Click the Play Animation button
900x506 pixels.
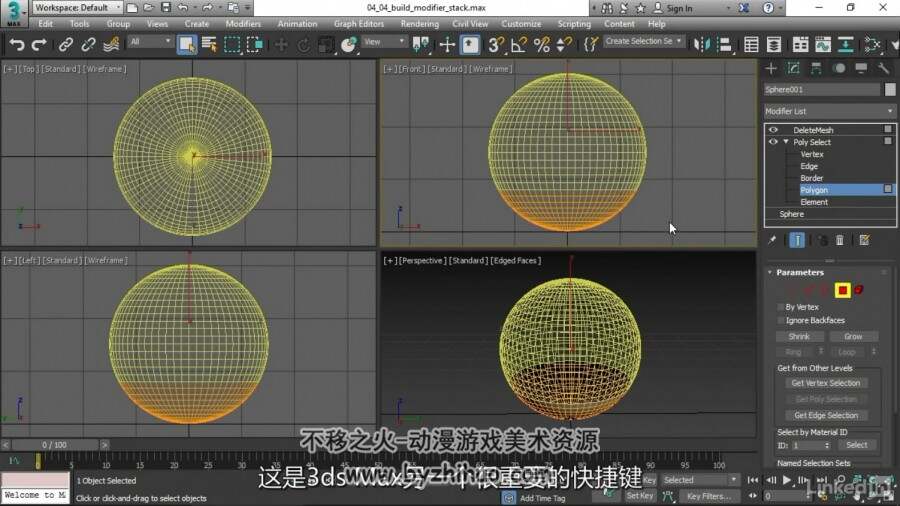coord(787,480)
